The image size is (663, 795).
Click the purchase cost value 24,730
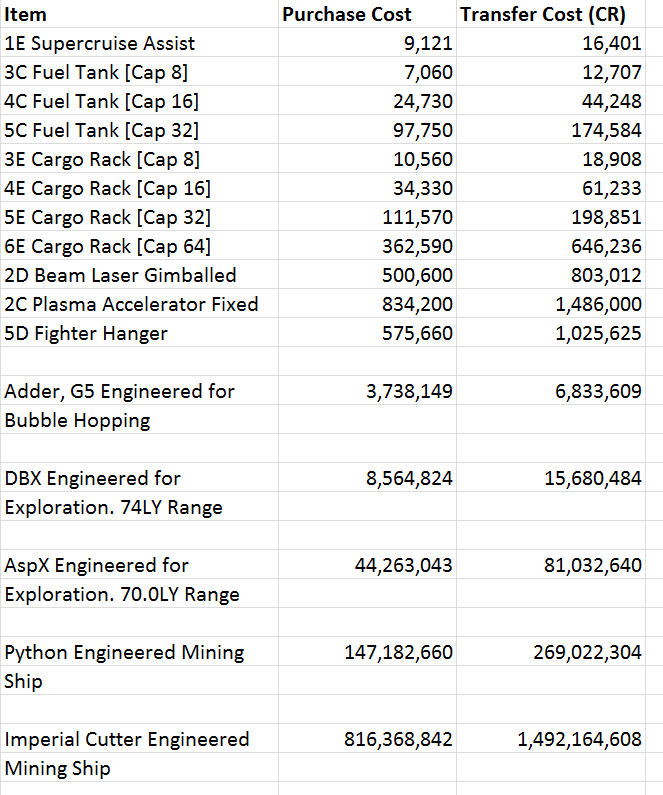(422, 101)
